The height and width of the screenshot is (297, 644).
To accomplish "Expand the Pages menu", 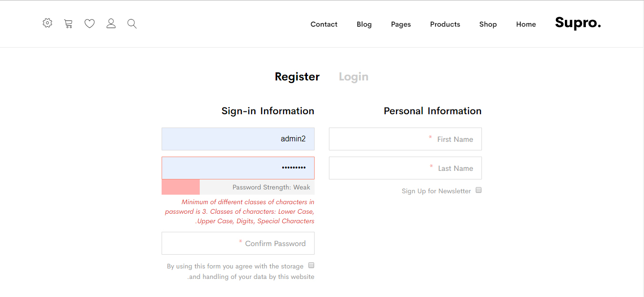I will 400,24.
